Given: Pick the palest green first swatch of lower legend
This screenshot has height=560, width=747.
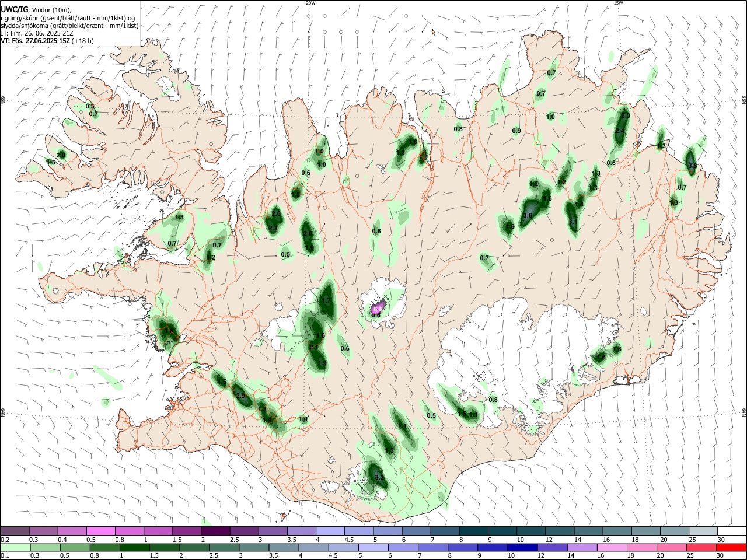Looking at the screenshot, I should [x=15, y=548].
